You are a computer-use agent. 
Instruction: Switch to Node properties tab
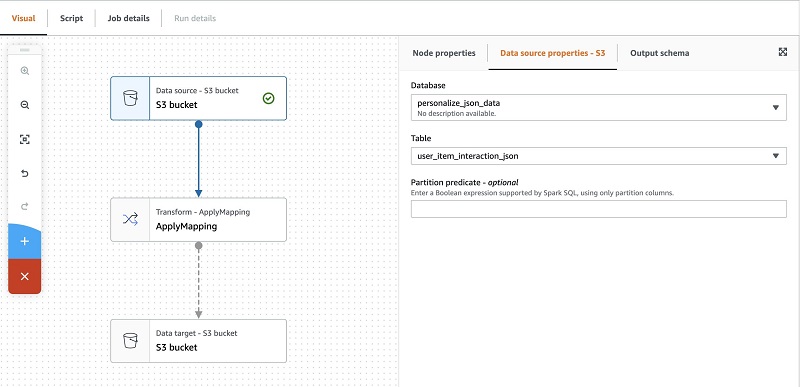point(444,53)
